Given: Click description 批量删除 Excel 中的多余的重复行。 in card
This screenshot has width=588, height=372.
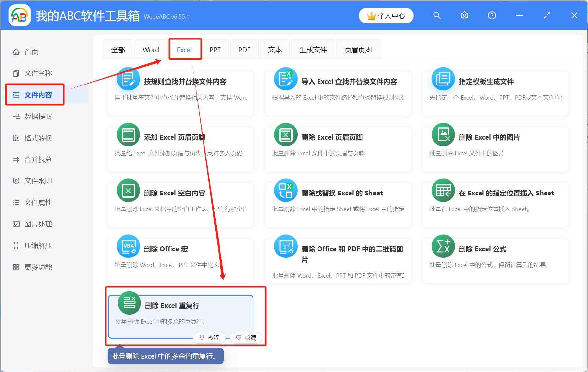Looking at the screenshot, I should tap(160, 322).
